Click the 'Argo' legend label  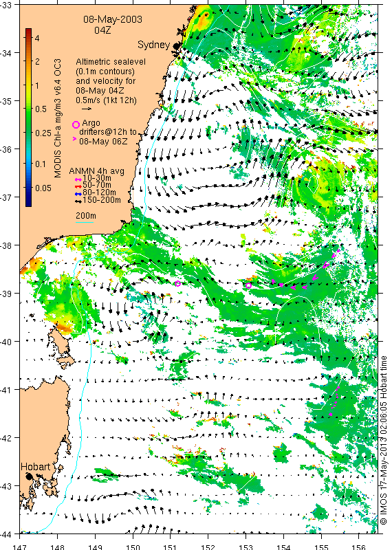[91, 124]
